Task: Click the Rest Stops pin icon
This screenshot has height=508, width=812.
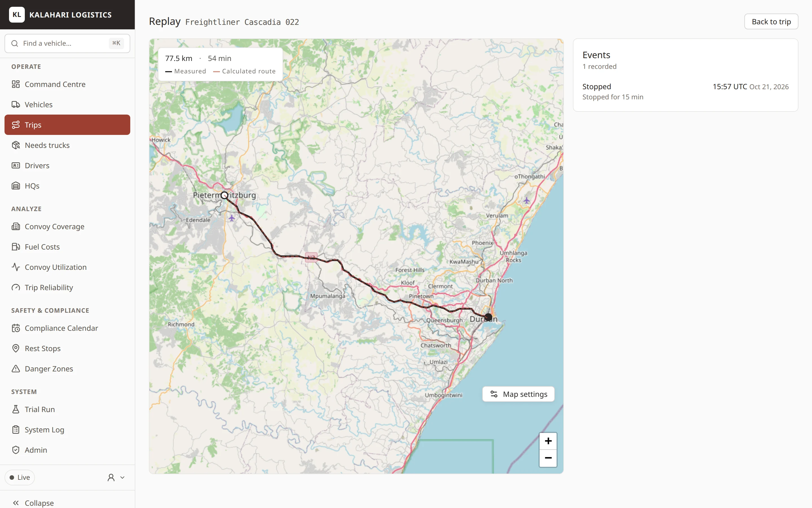Action: (x=16, y=349)
